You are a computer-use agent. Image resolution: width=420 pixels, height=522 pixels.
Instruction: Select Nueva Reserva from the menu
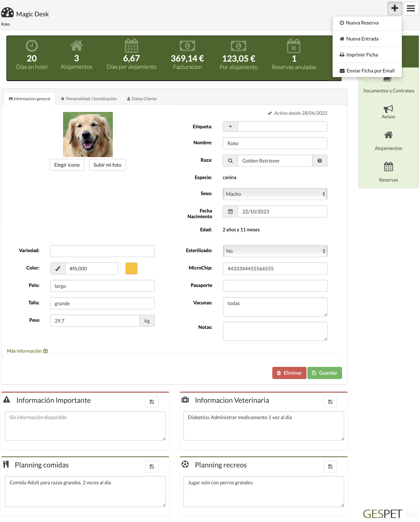(367, 23)
